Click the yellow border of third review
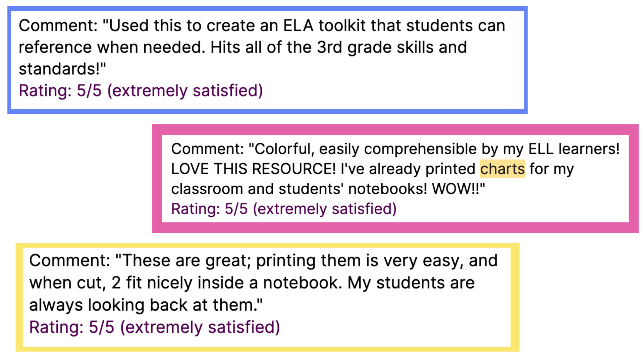This screenshot has height=362, width=644. (x=267, y=245)
